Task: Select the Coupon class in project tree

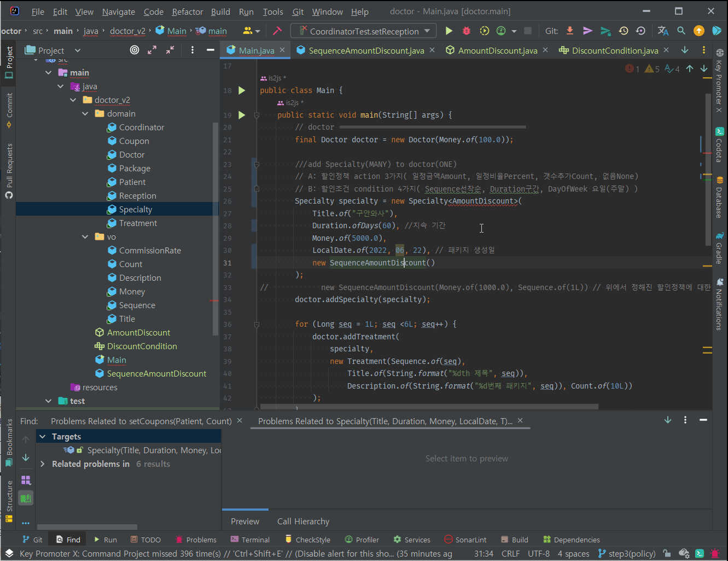Action: click(134, 141)
